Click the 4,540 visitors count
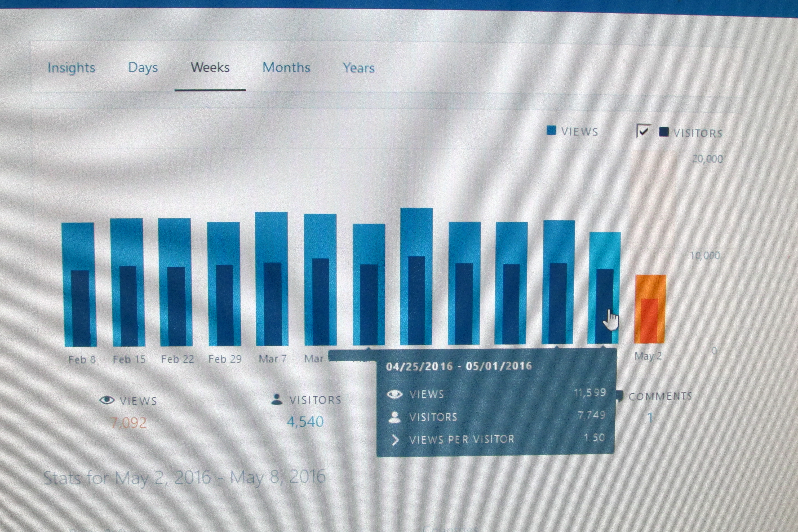Image resolution: width=798 pixels, height=532 pixels. pyautogui.click(x=305, y=422)
